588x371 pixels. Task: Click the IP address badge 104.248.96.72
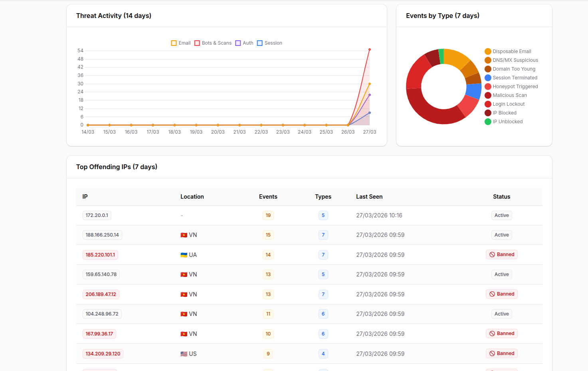pyautogui.click(x=102, y=314)
